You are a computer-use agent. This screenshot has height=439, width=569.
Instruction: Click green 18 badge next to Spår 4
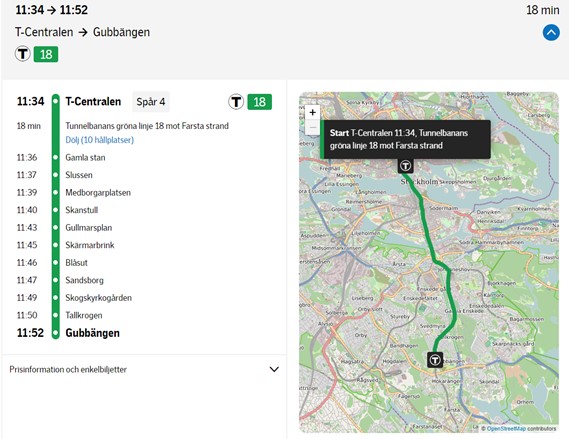coord(259,102)
